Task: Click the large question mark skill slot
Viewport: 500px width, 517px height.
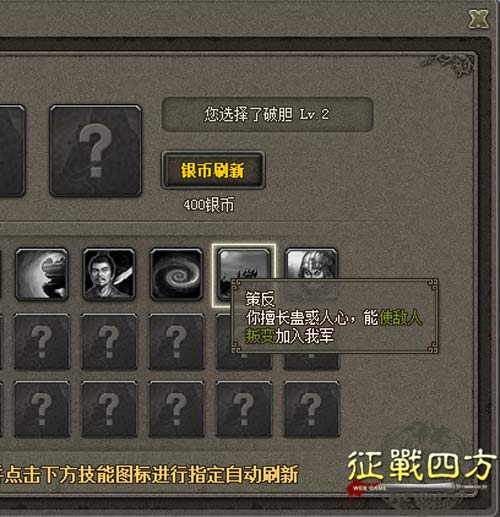Action: (x=95, y=150)
